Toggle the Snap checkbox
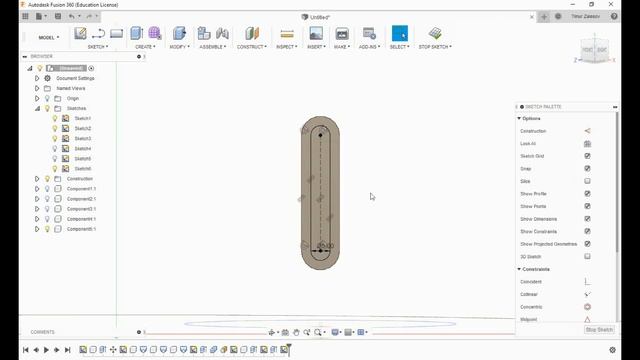This screenshot has height=360, width=640. (587, 169)
